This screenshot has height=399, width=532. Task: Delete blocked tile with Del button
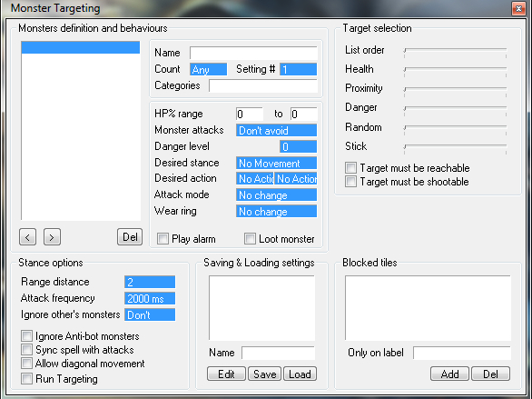point(490,374)
